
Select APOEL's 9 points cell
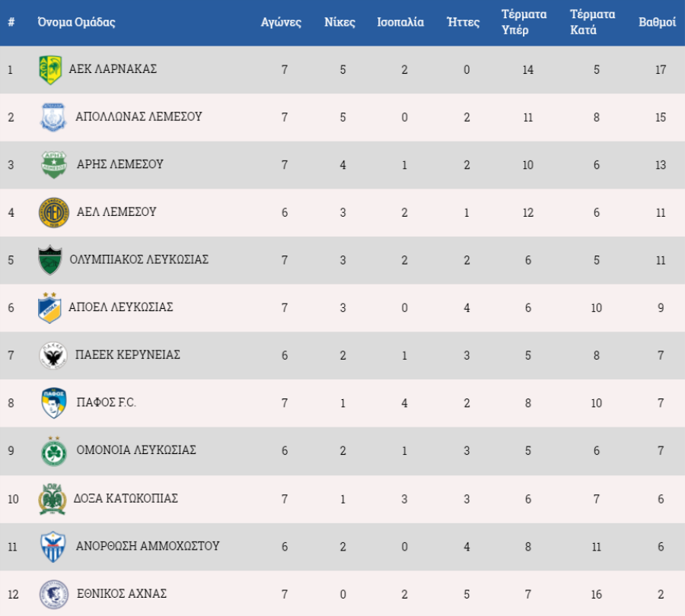pyautogui.click(x=661, y=308)
